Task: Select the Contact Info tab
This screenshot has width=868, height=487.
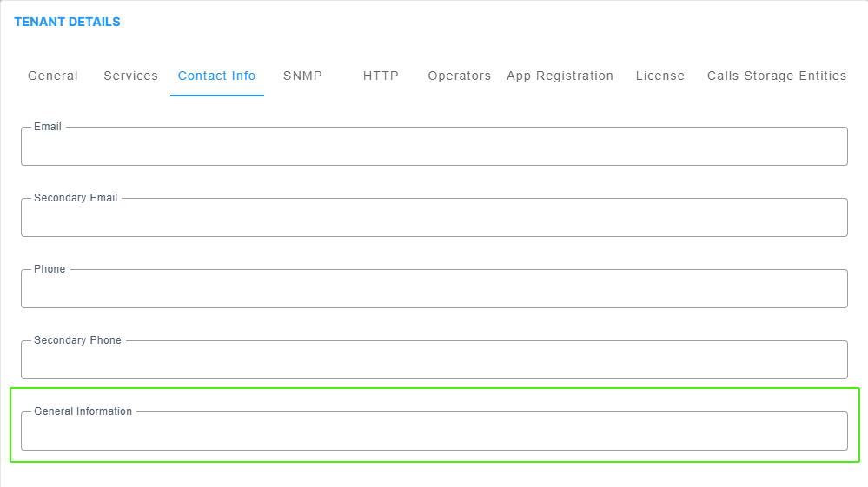Action: [216, 76]
